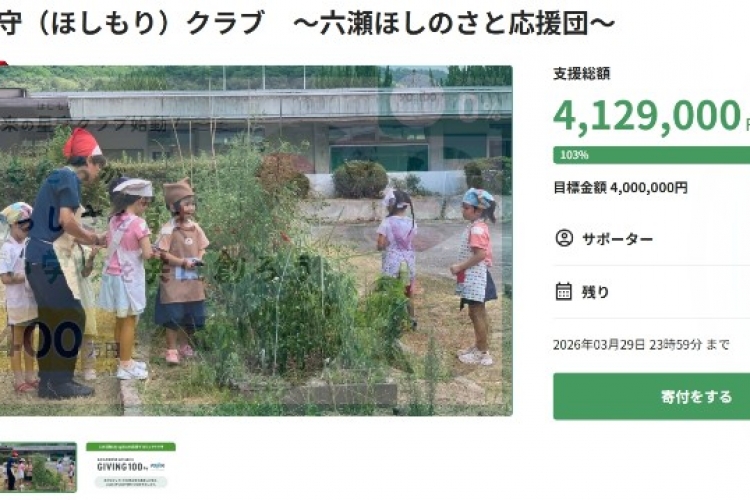Click the 支援総額 heading label
This screenshot has width=750, height=500.
[x=581, y=73]
